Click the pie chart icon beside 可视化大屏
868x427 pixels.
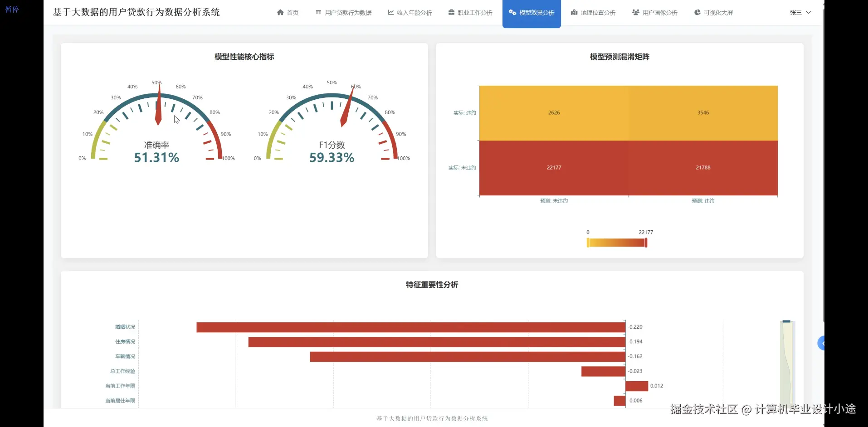pos(697,13)
